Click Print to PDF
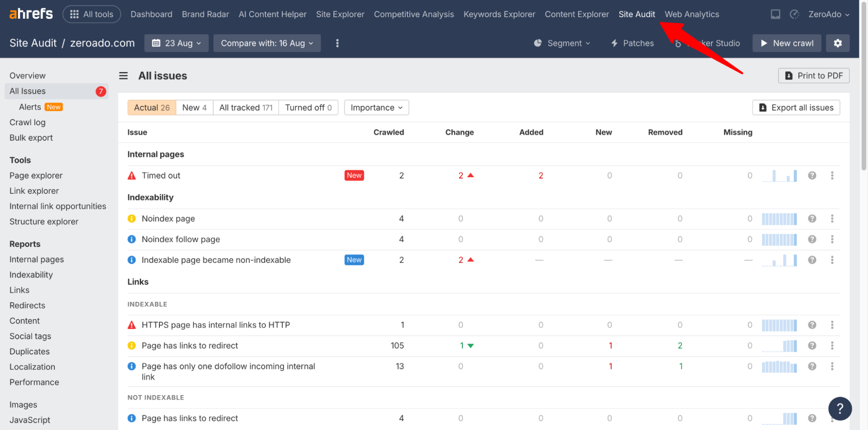 pyautogui.click(x=814, y=76)
